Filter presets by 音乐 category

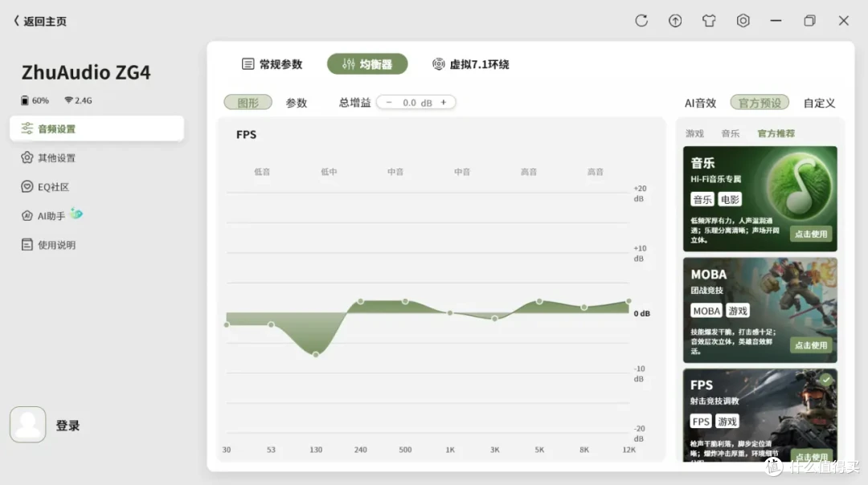[x=730, y=133]
